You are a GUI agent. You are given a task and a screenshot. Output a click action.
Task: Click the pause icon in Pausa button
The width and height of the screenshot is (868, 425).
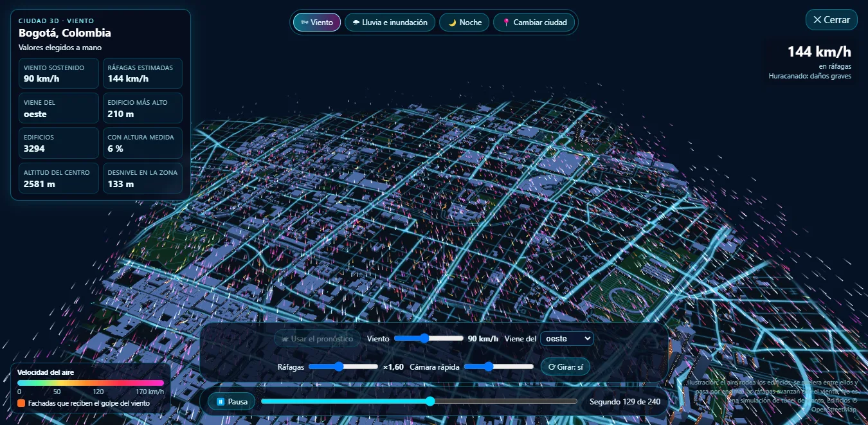pyautogui.click(x=221, y=402)
